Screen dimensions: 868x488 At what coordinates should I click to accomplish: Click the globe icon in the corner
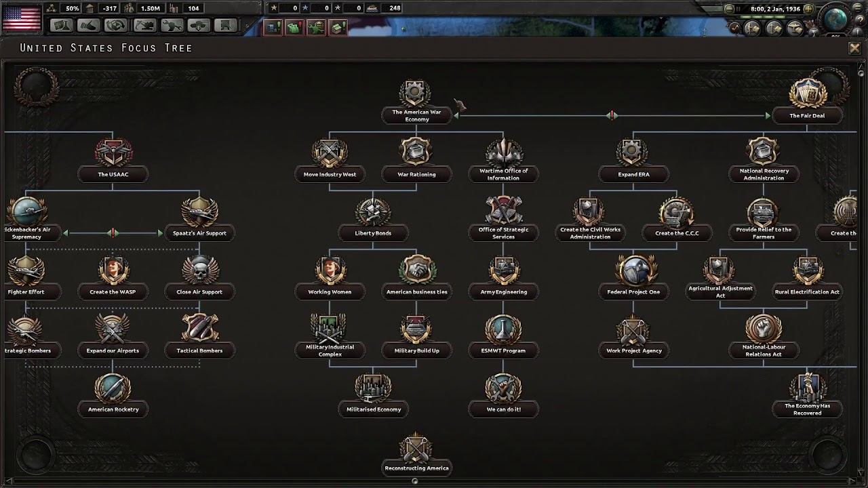(x=835, y=18)
